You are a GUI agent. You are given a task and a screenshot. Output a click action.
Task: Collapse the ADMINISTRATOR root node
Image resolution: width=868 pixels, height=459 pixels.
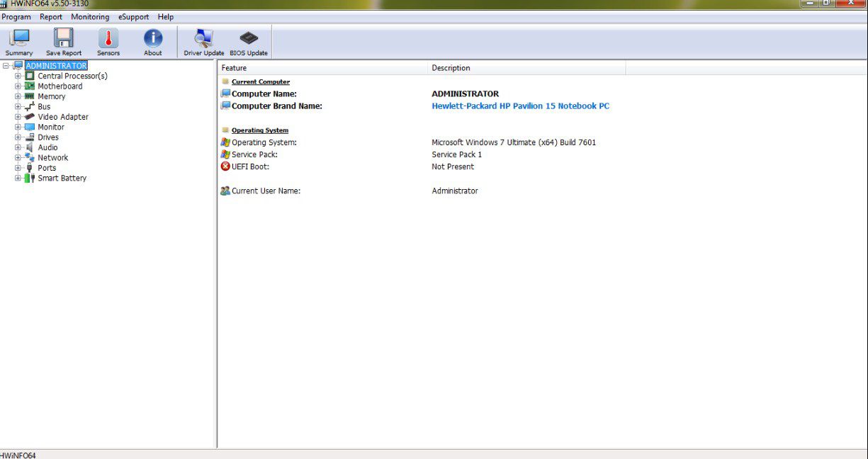pyautogui.click(x=6, y=66)
